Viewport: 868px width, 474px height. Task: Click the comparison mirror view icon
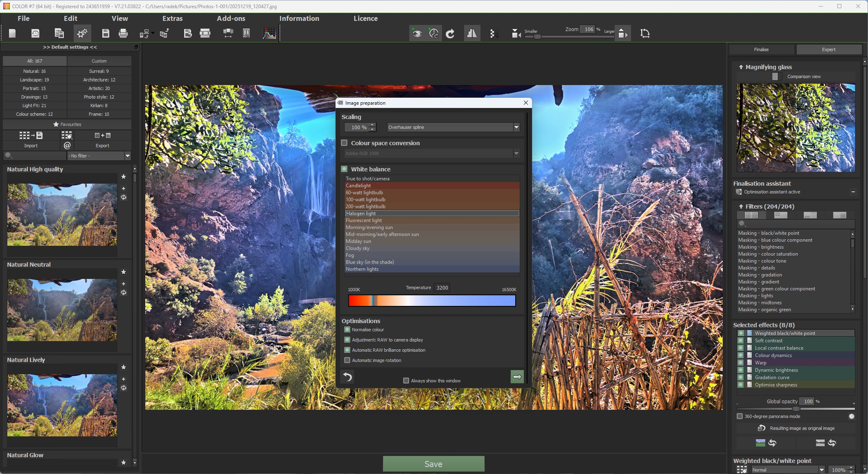pyautogui.click(x=472, y=34)
